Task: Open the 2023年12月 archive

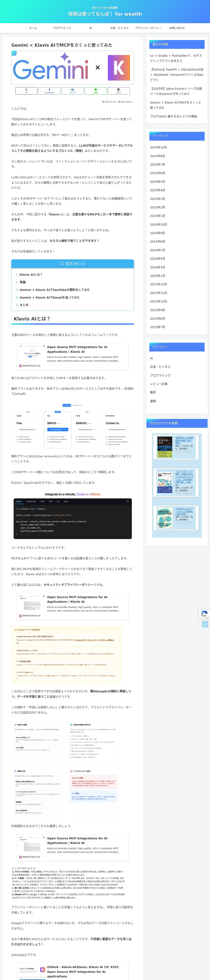Action: point(158,284)
